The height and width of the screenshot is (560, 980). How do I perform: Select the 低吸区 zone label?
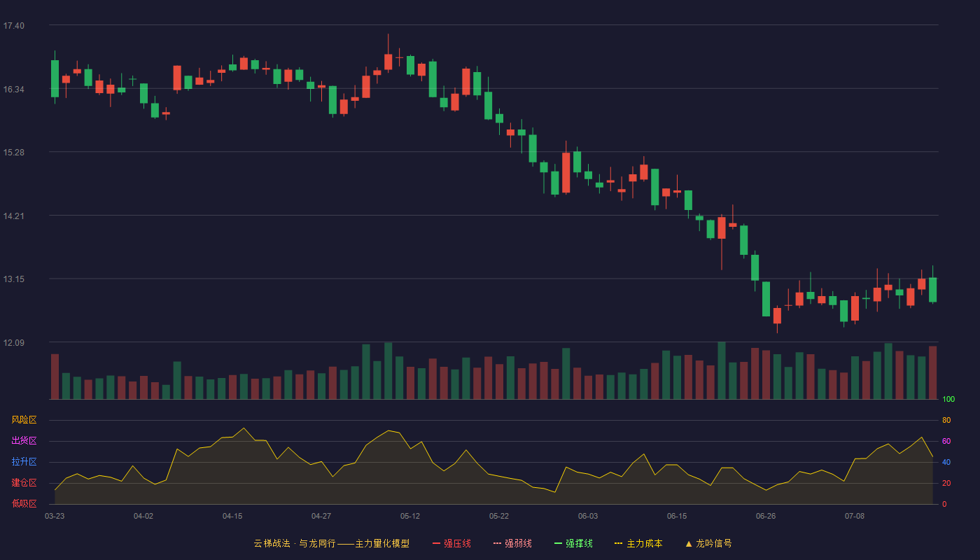(x=24, y=503)
